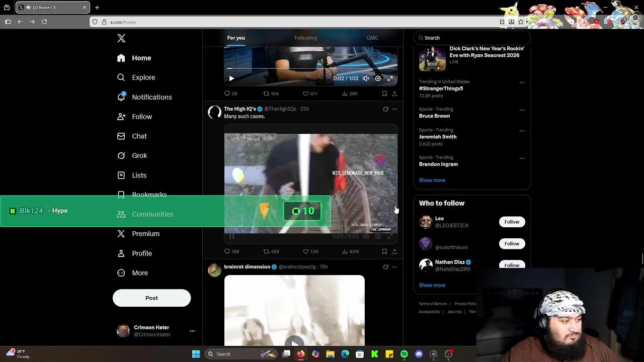Viewport: 644px width, 362px height.
Task: Follow the @outofthisuni account
Action: pos(512,244)
